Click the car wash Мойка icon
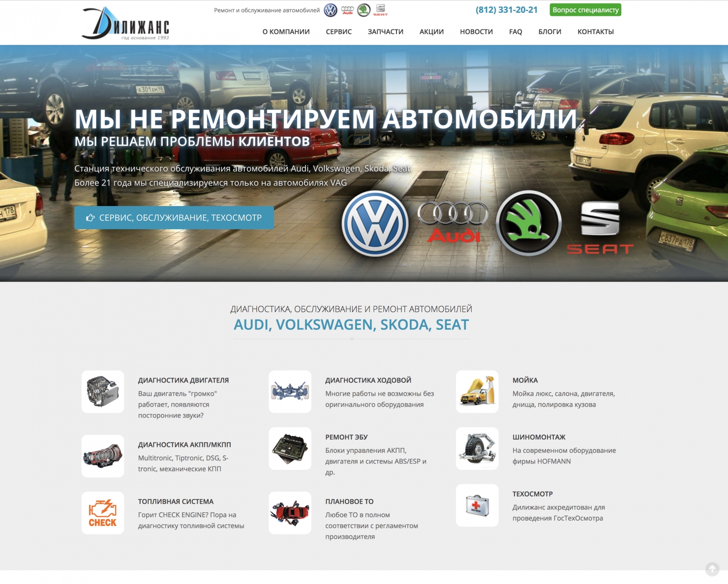The image size is (728, 584). (x=477, y=391)
